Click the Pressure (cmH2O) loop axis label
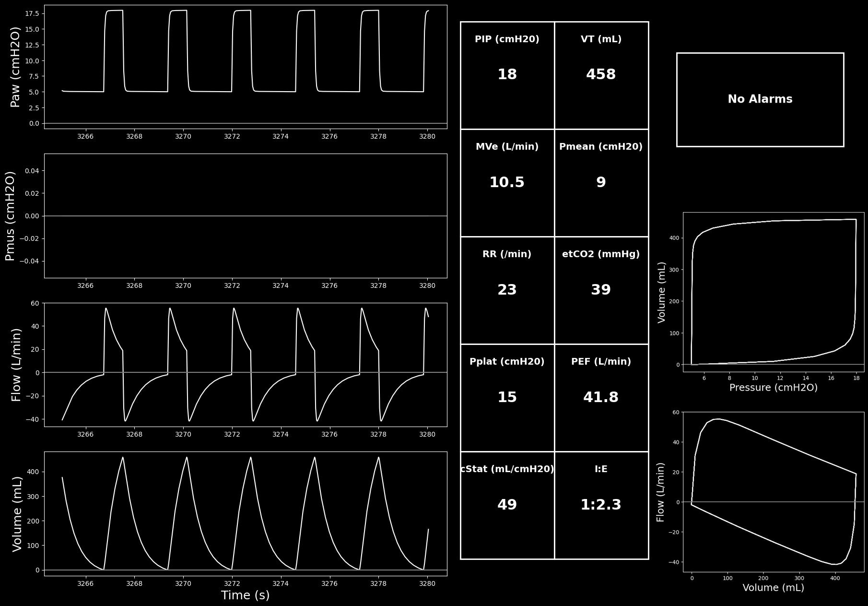This screenshot has width=868, height=606. point(774,388)
